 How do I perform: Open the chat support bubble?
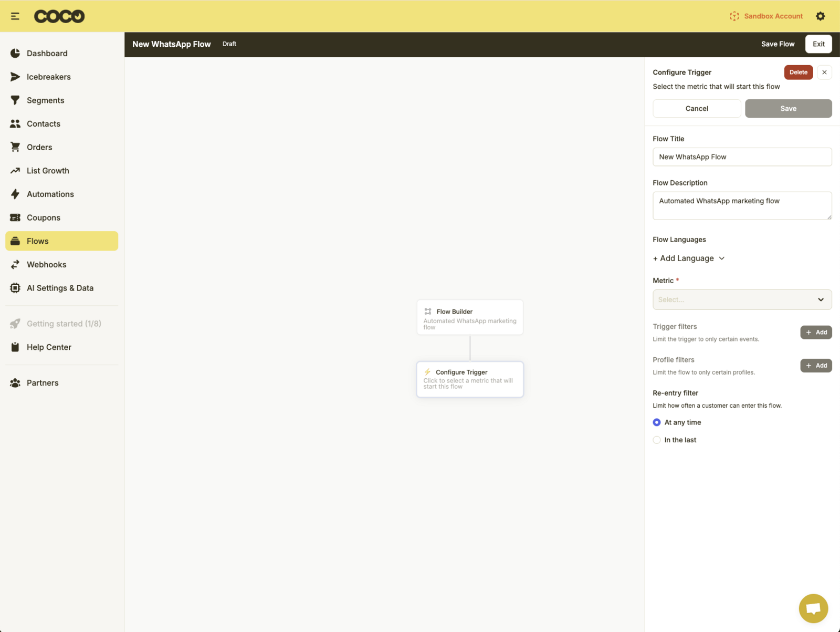tap(813, 608)
